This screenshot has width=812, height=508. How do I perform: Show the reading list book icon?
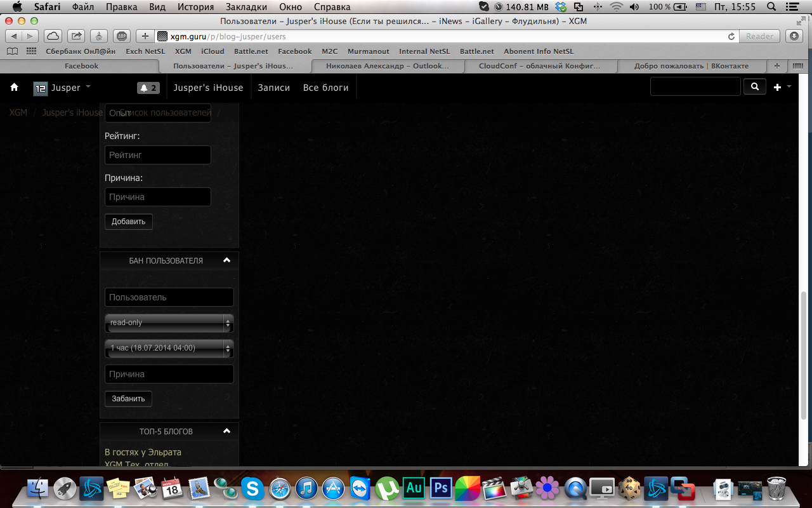tap(12, 51)
